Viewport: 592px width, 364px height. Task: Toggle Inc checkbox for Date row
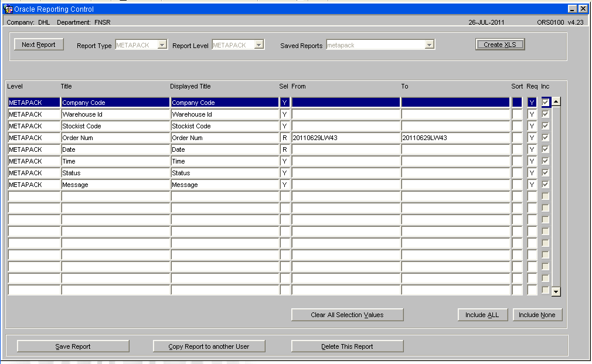(545, 149)
